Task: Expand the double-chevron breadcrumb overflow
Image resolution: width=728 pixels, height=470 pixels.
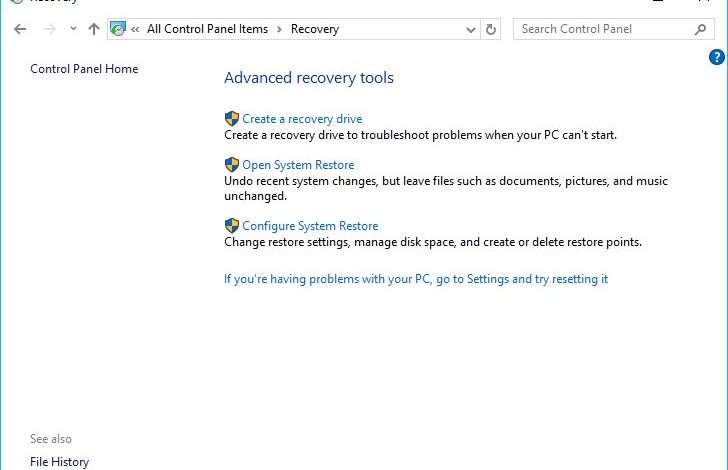Action: tap(135, 29)
